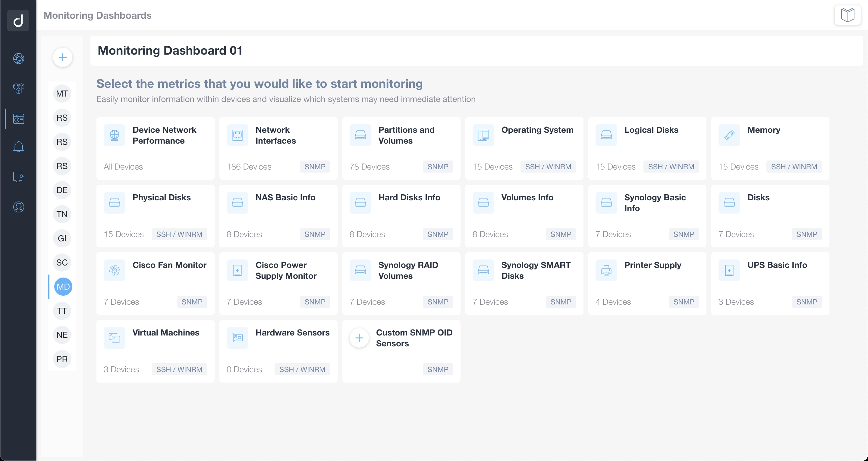
Task: Click the Cisco Power Supply Monitor icon
Action: click(x=237, y=270)
